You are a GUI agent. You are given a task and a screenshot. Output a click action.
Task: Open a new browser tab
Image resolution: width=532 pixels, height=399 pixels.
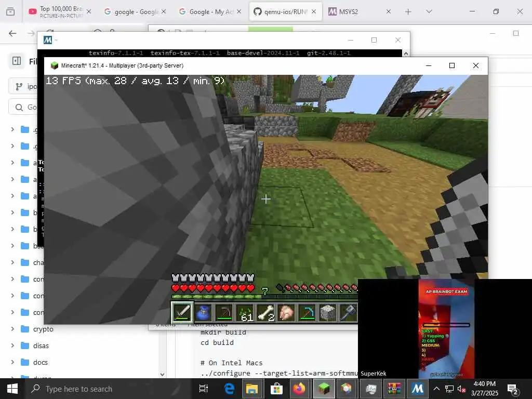pos(408,11)
